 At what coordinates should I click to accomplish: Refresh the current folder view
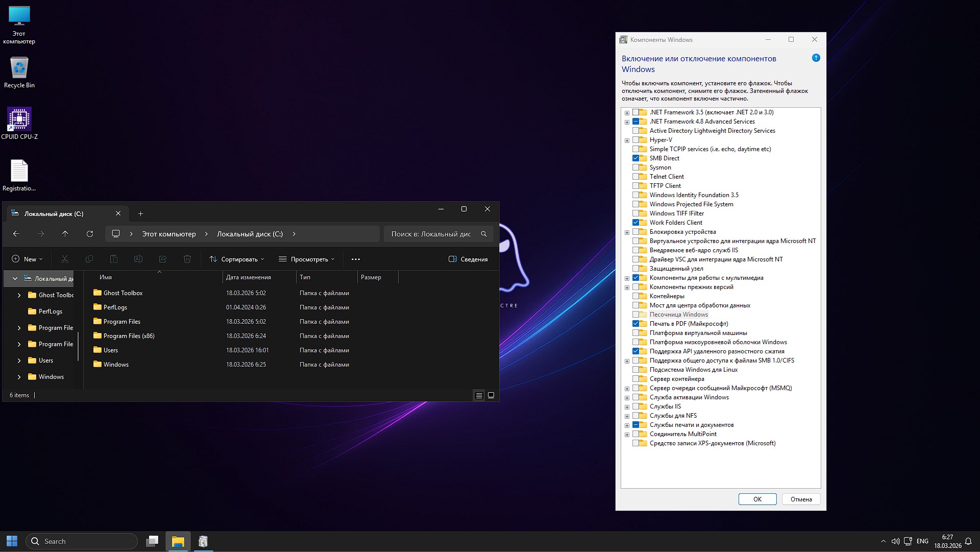[90, 233]
